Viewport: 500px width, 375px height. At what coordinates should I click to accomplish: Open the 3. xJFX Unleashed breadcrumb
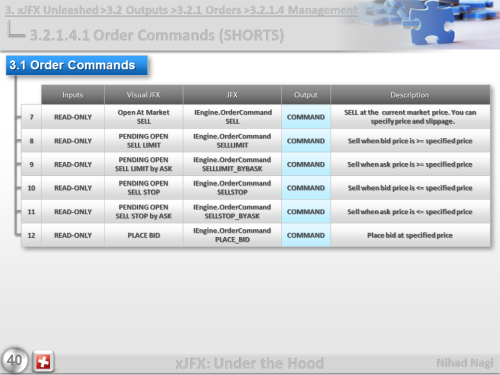point(52,10)
